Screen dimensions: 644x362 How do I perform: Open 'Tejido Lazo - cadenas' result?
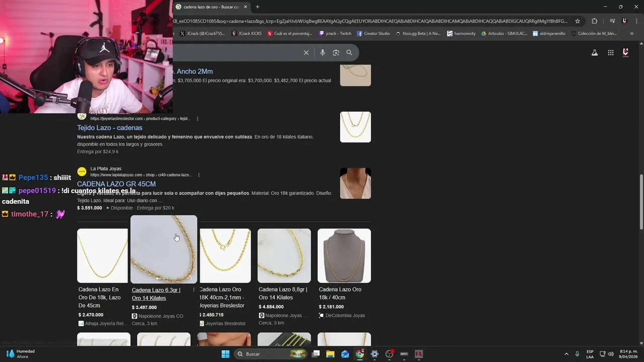pos(110,128)
